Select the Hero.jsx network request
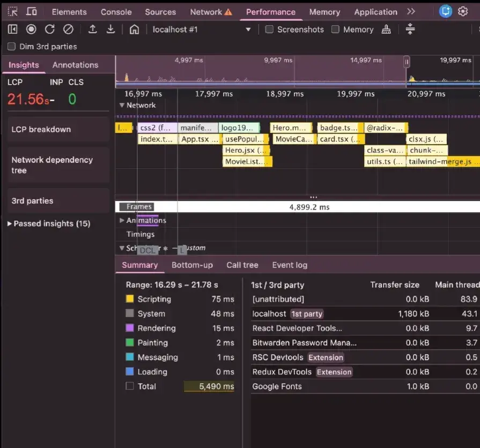This screenshot has height=448, width=480. pos(246,150)
